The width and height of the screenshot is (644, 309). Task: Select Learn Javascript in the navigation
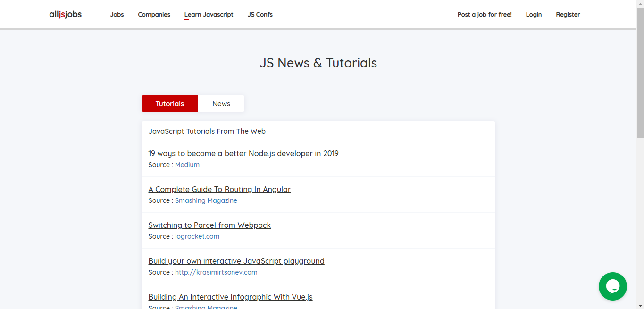209,15
